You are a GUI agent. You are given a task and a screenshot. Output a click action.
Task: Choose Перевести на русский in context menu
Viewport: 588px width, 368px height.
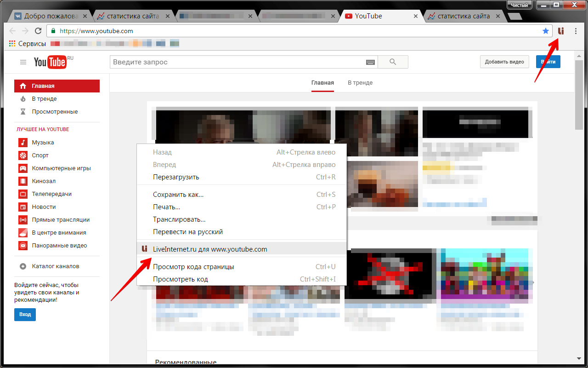coord(242,232)
